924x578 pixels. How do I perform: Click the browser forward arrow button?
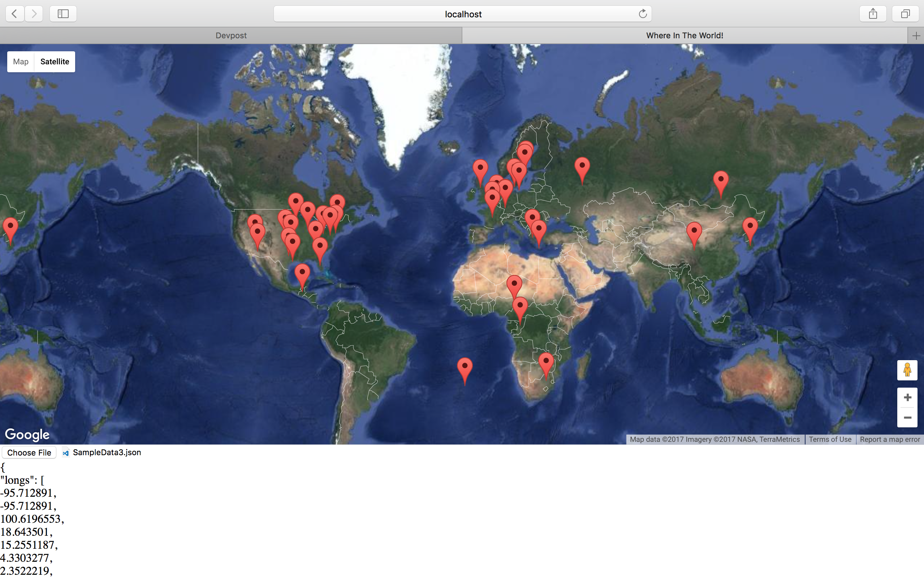pyautogui.click(x=34, y=14)
